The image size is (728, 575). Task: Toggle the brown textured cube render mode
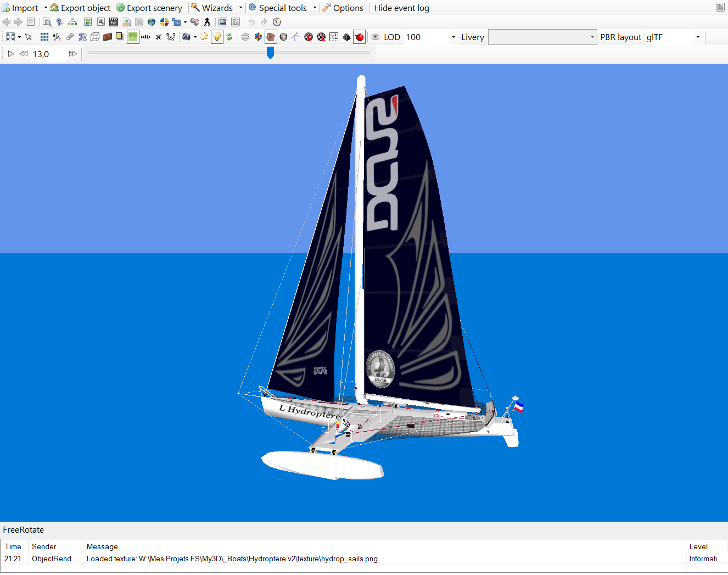(x=271, y=37)
